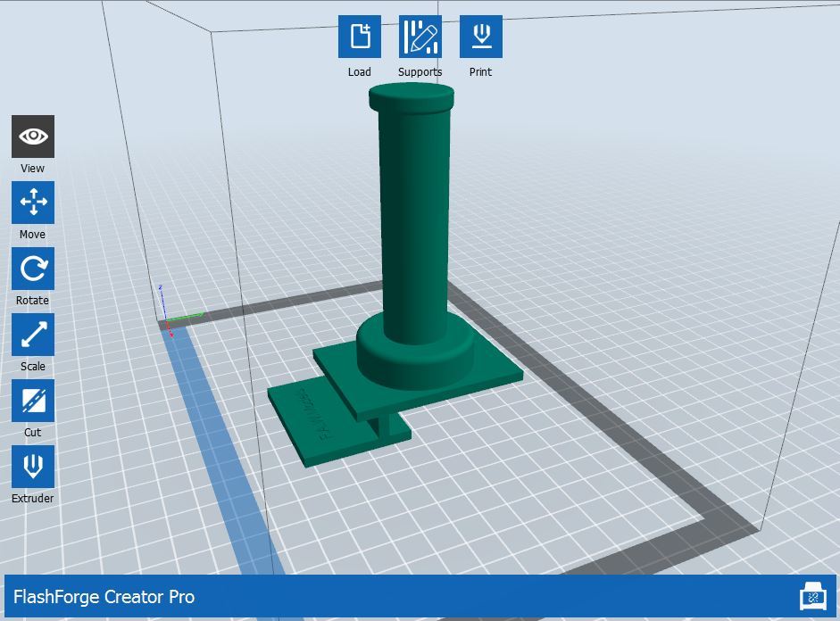
Task: Click the Print icon at top
Action: pos(481,37)
